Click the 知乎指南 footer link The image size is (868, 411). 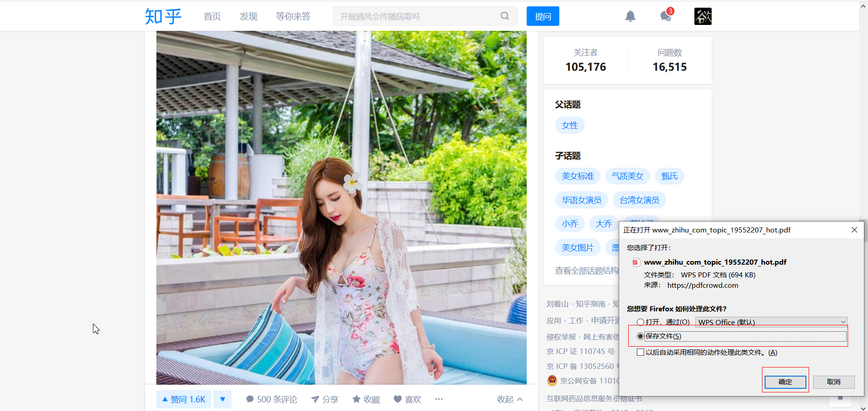(591, 304)
